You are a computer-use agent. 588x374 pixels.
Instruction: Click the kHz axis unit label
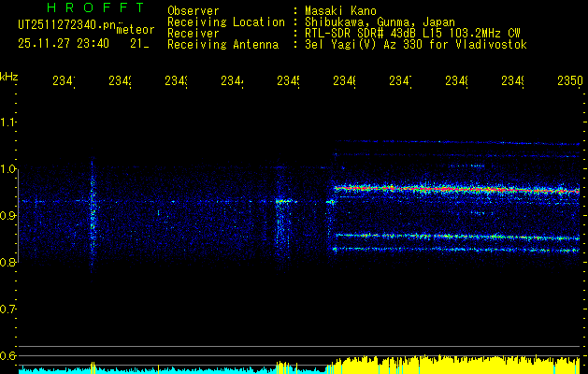[8, 77]
